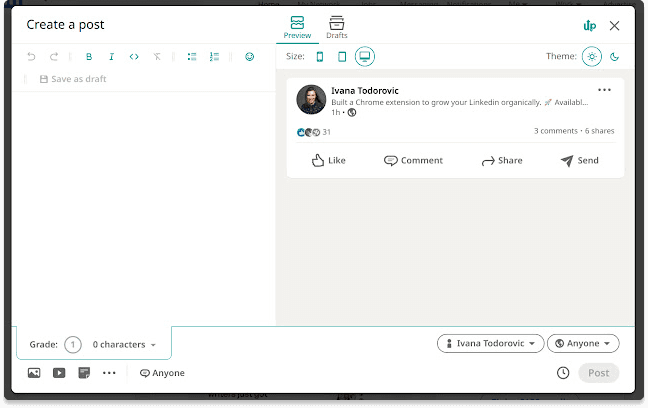Open the Anyone visibility dropdown

583,344
